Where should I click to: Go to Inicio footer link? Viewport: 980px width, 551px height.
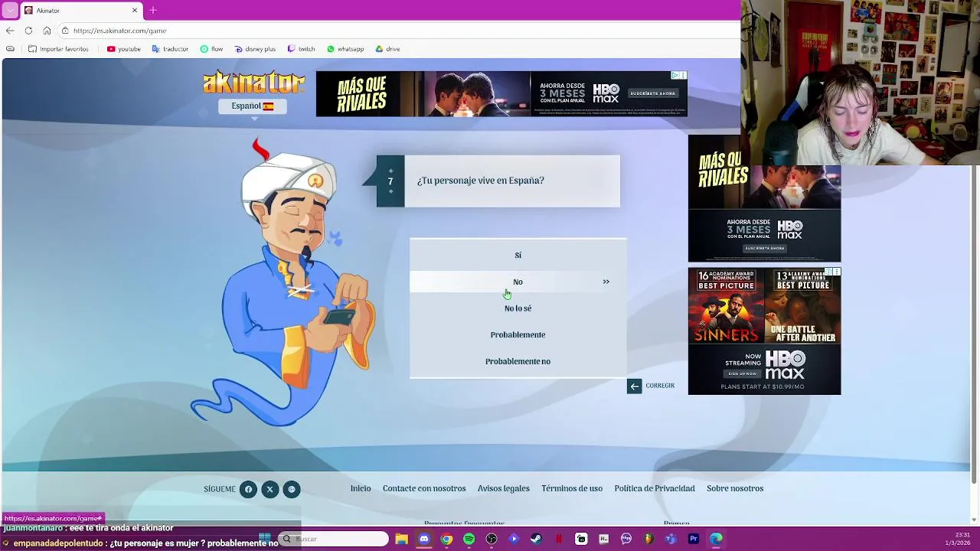pyautogui.click(x=361, y=488)
